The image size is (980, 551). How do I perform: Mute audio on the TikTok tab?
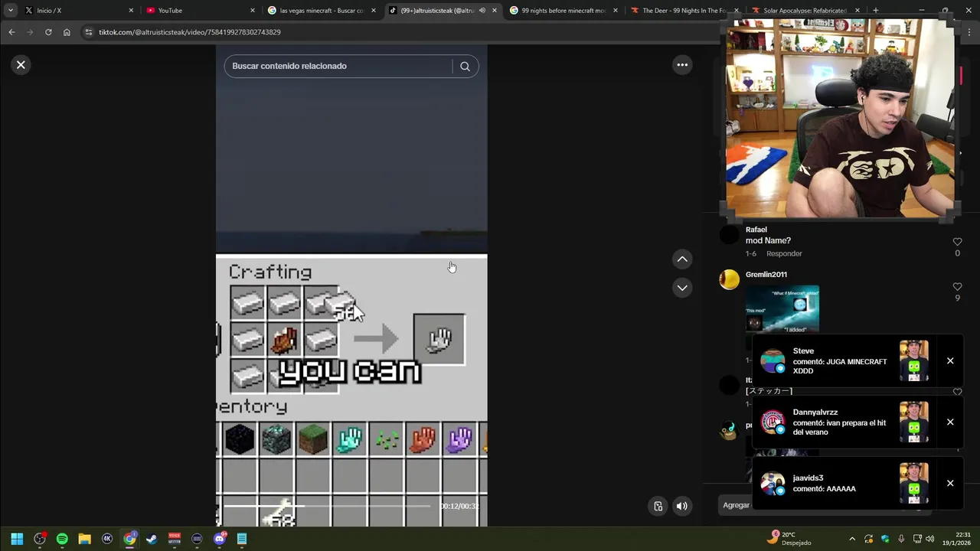pyautogui.click(x=482, y=11)
